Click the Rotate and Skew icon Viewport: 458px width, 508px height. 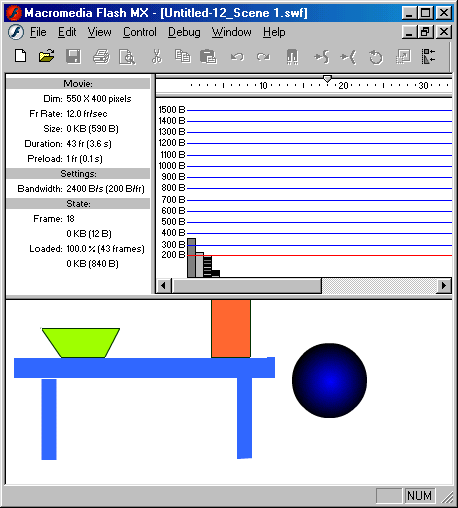[376, 57]
